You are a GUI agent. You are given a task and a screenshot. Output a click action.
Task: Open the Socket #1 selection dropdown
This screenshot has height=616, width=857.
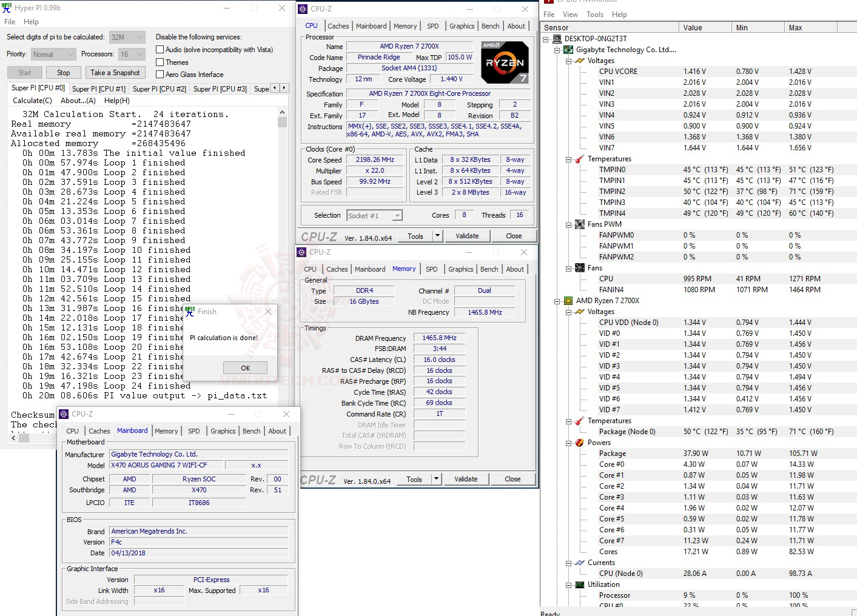coord(374,215)
